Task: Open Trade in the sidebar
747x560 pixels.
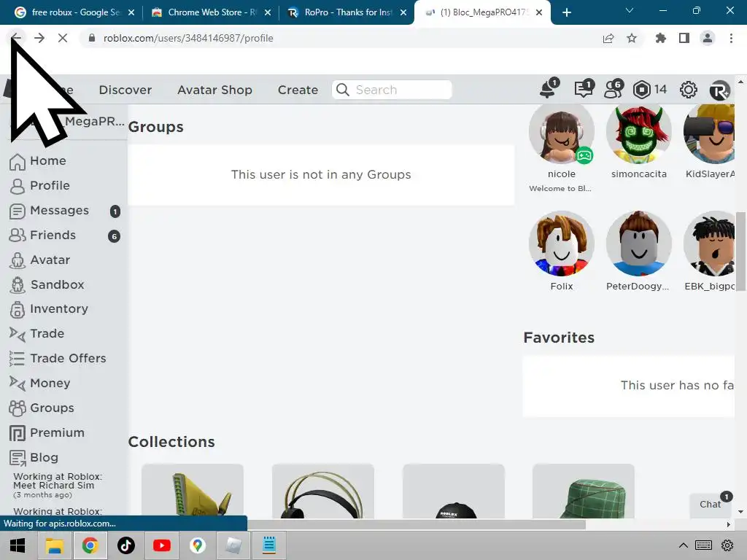Action: (x=47, y=333)
